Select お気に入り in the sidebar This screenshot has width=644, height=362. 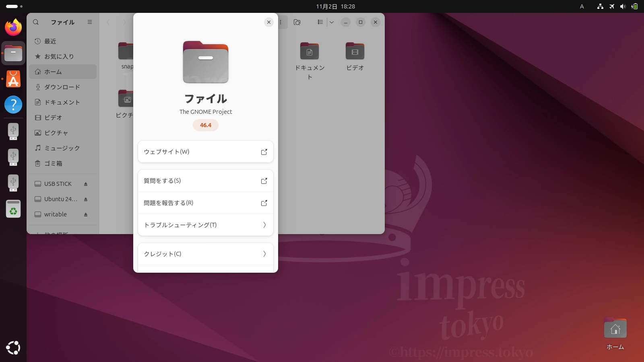coord(63,56)
